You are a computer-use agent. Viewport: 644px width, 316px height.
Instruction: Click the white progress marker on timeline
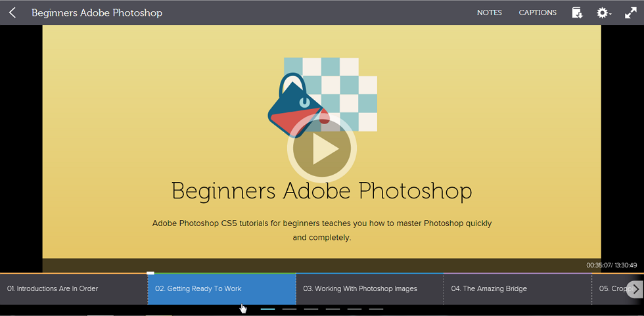pos(150,273)
